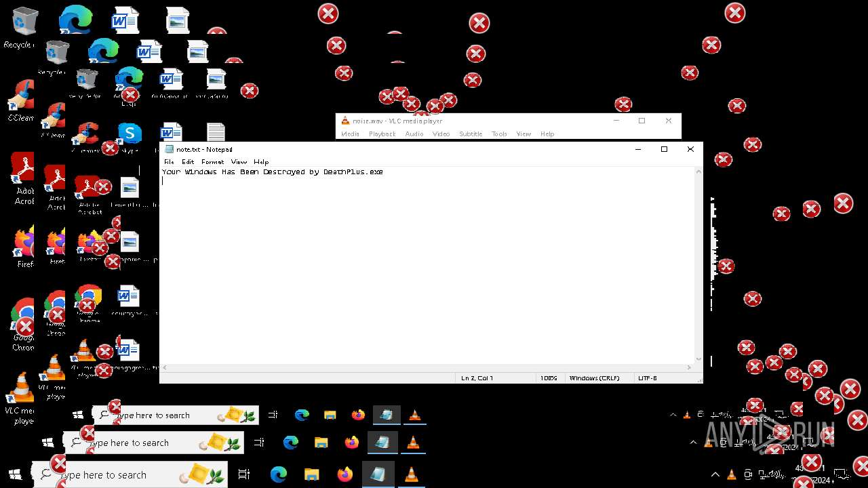This screenshot has height=488, width=868.
Task: Click Notepad vertical scrollbar up arrow
Action: point(698,172)
